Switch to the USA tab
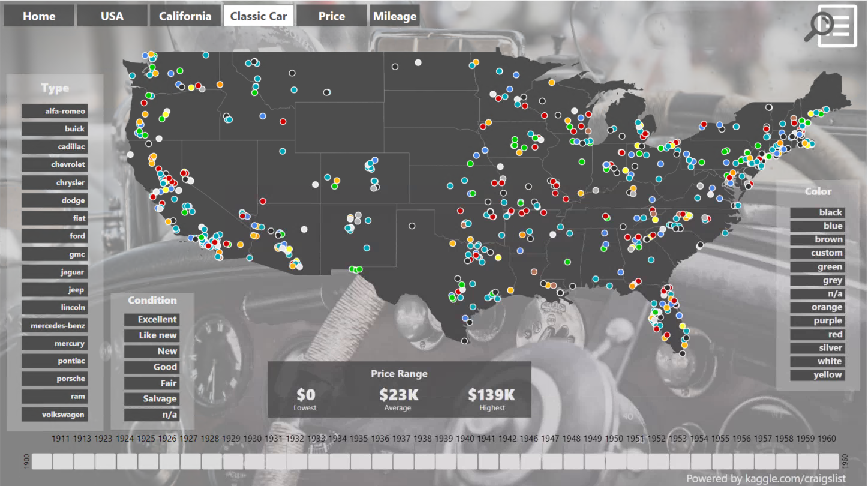868x486 pixels. (112, 16)
